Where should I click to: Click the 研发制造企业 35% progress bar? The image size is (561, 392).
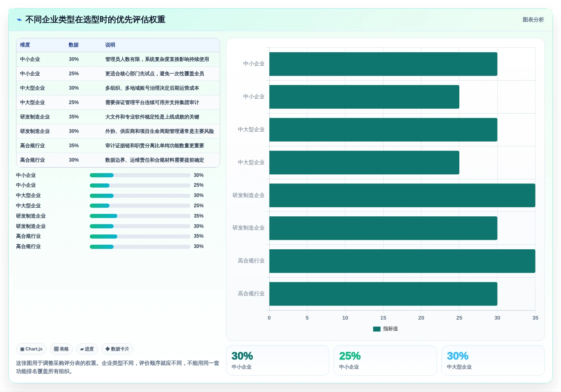140,216
